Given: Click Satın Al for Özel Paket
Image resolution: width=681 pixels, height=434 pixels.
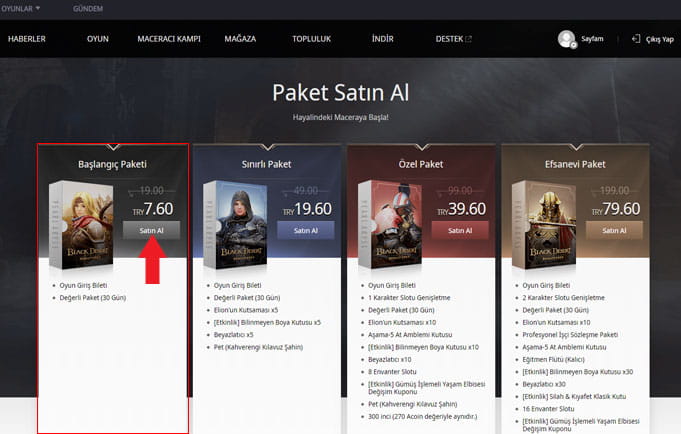Looking at the screenshot, I should pos(460,230).
